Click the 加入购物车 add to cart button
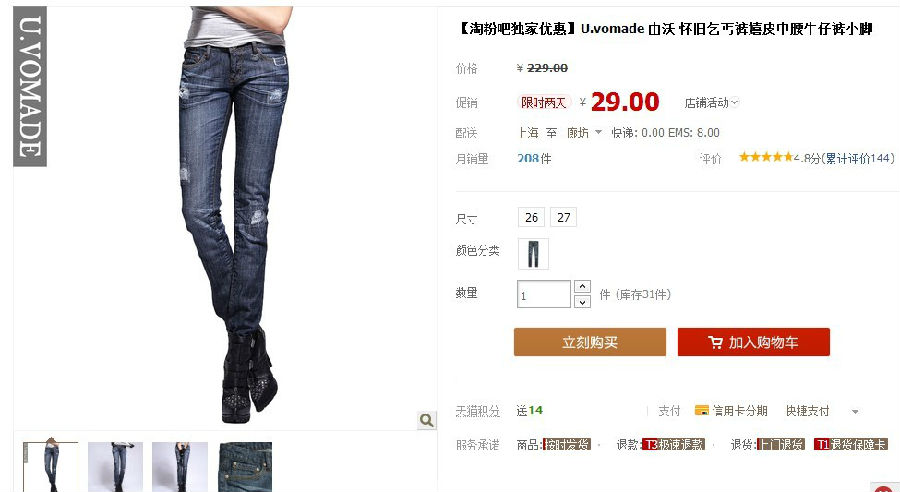 [x=754, y=342]
